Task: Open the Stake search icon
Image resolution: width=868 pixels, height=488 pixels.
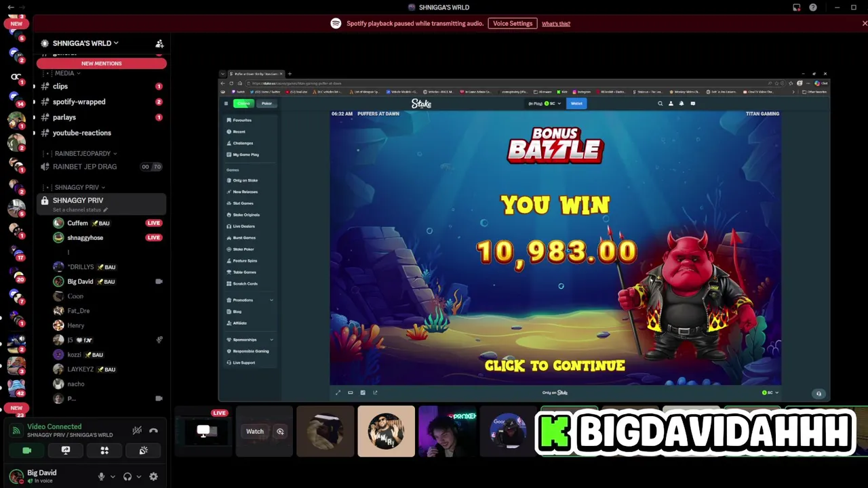Action: click(x=660, y=104)
